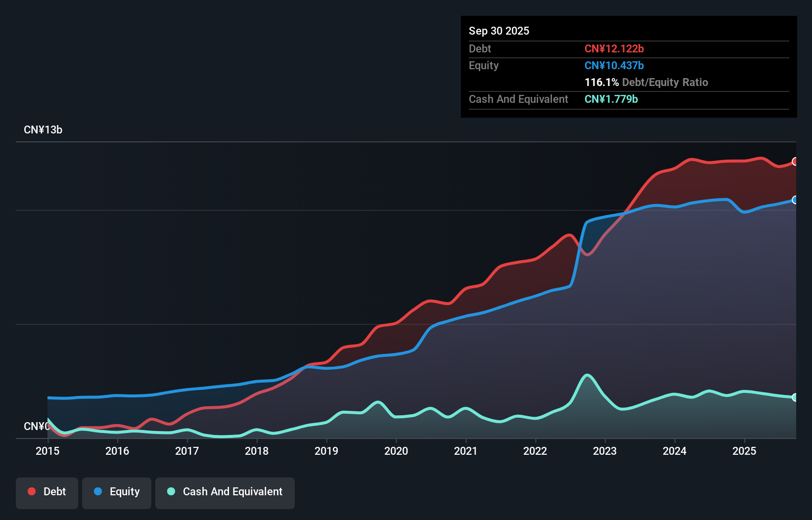The width and height of the screenshot is (812, 520).
Task: Click the 2020 axis label
Action: 396,451
